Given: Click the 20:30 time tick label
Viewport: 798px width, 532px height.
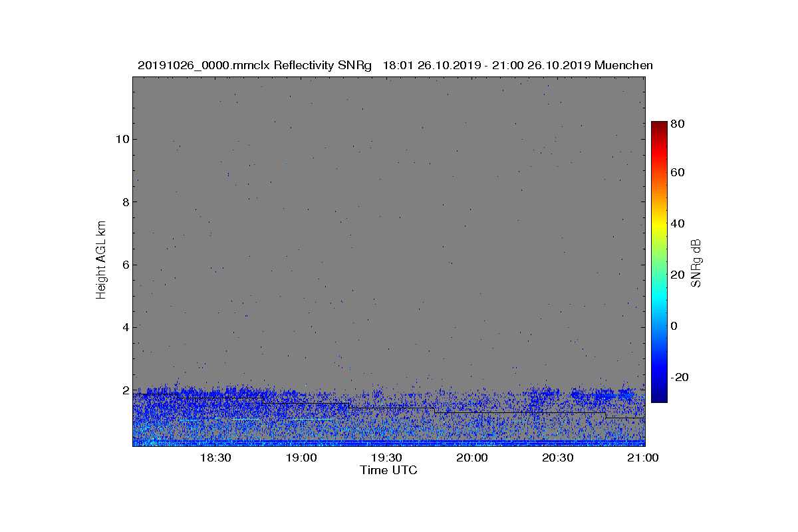Looking at the screenshot, I should pyautogui.click(x=558, y=458).
